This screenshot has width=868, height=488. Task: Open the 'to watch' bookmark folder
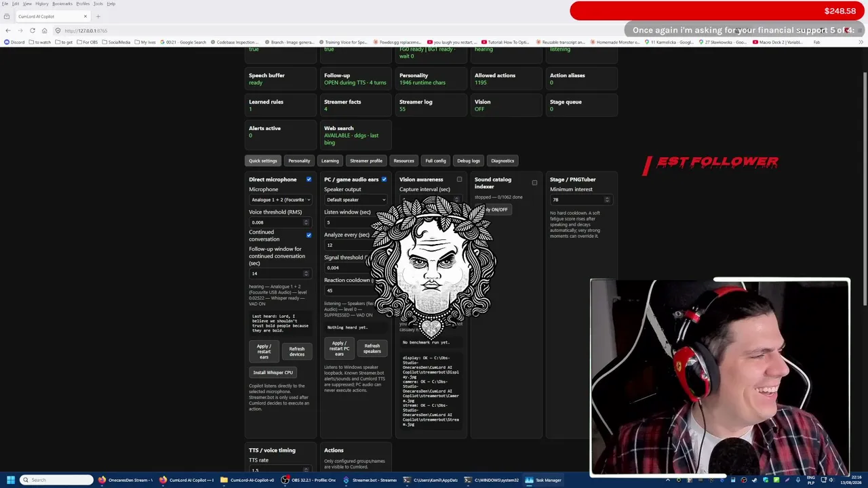click(40, 42)
